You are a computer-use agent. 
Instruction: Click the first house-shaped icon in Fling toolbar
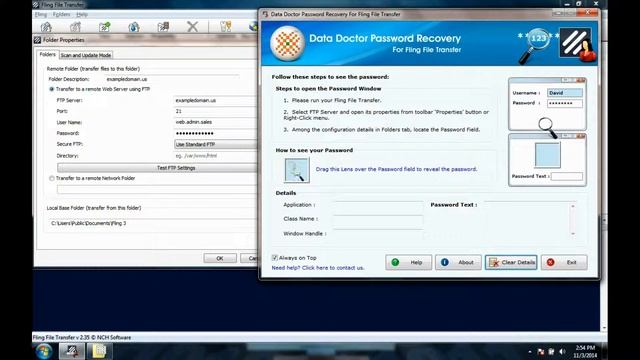(46, 27)
